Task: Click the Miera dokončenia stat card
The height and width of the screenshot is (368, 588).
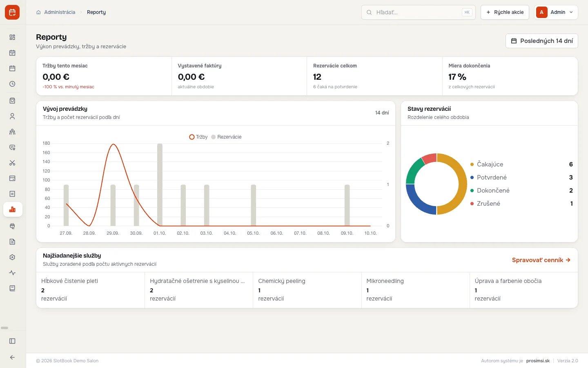Action: pyautogui.click(x=510, y=76)
